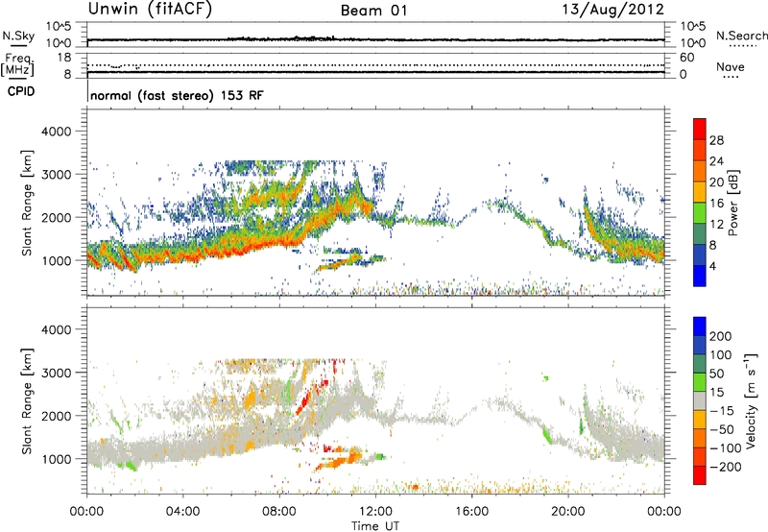Select the 'Freq. [MHz]' axis label

pyautogui.click(x=17, y=64)
